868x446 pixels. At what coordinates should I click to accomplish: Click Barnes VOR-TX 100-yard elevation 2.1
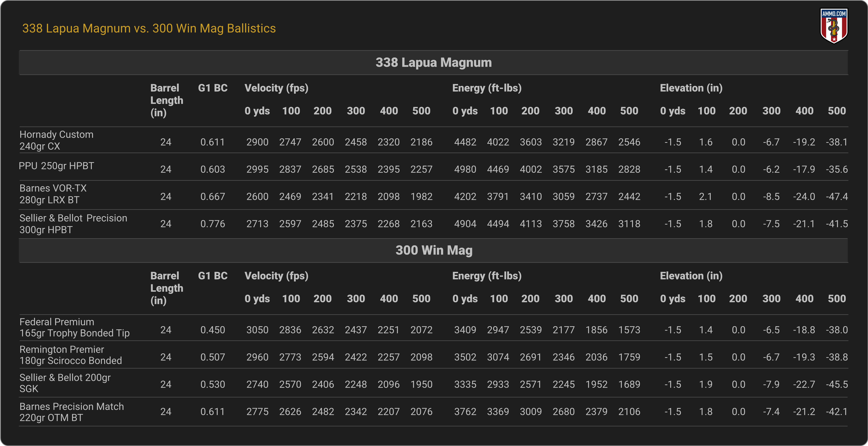click(x=706, y=197)
